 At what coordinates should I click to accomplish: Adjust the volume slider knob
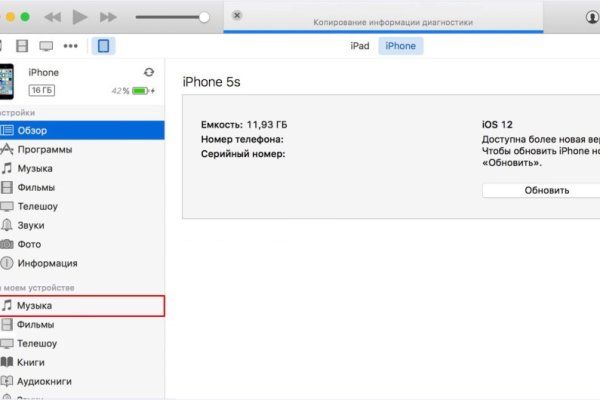[x=204, y=17]
